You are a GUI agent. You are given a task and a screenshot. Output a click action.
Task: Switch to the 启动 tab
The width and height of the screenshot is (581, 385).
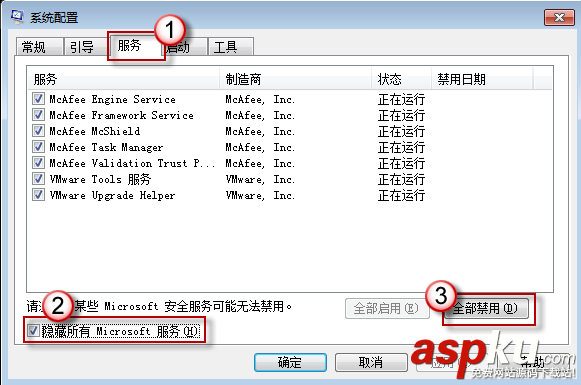click(184, 47)
